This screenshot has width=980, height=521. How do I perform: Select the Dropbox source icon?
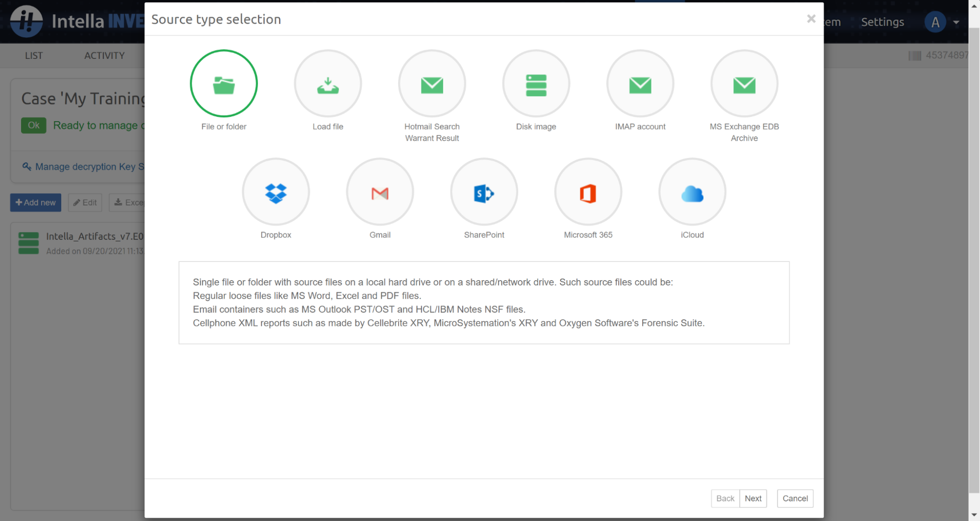point(276,192)
